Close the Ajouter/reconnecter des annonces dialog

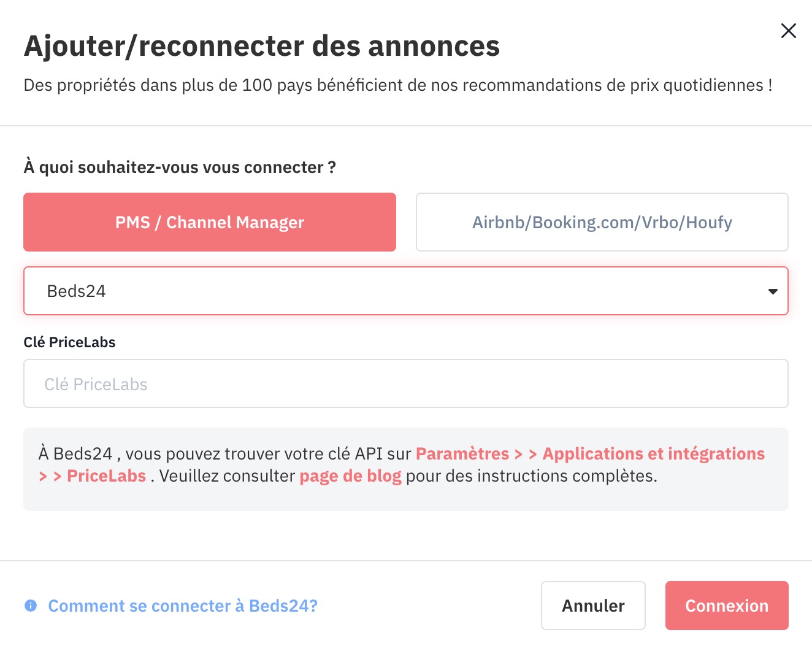tap(788, 31)
